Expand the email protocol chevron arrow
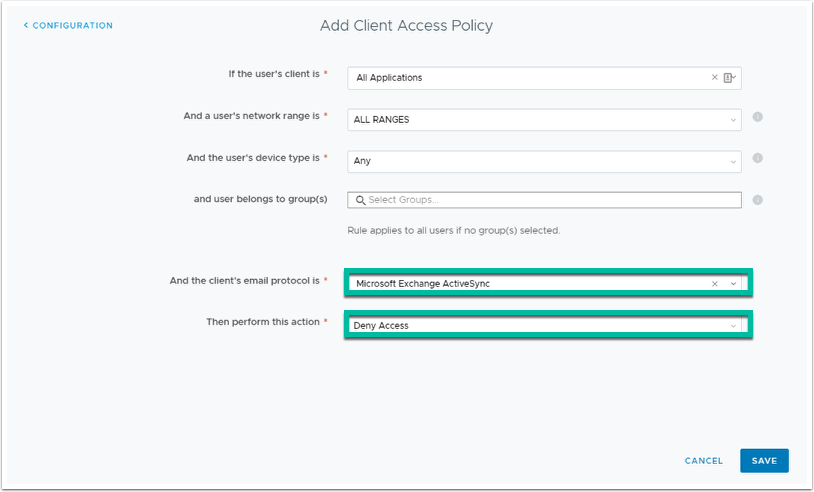Image resolution: width=814 pixels, height=492 pixels. [733, 283]
